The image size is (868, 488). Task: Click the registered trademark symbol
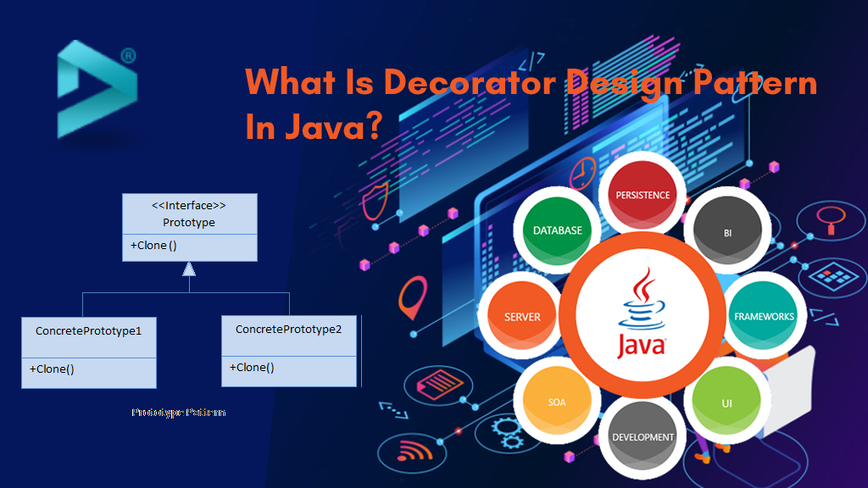point(129,56)
